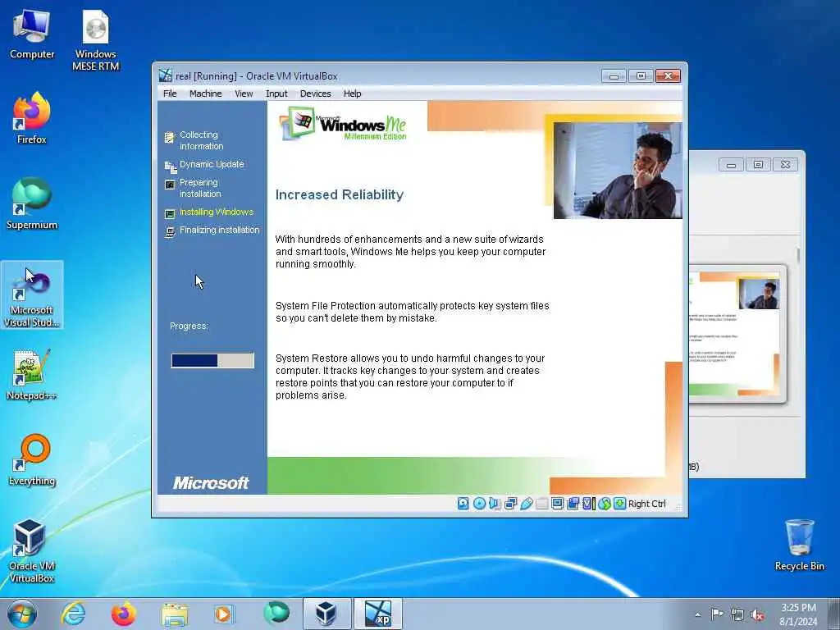Select the Windows MESE RTM disc image file
This screenshot has width=840, height=630.
95,41
